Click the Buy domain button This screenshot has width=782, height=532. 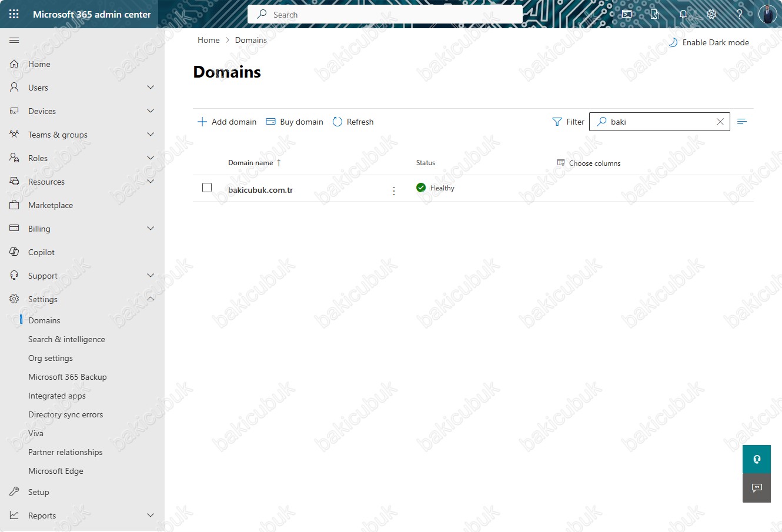tap(295, 122)
